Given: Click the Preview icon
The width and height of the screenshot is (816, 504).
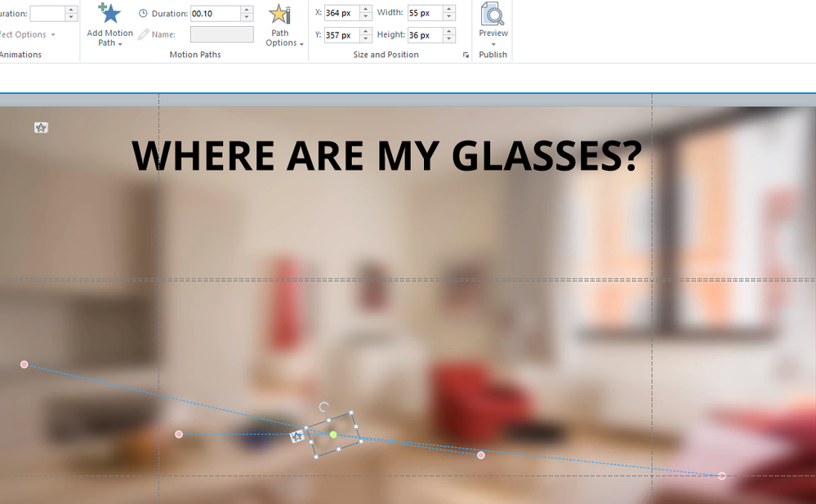Looking at the screenshot, I should coord(493,14).
